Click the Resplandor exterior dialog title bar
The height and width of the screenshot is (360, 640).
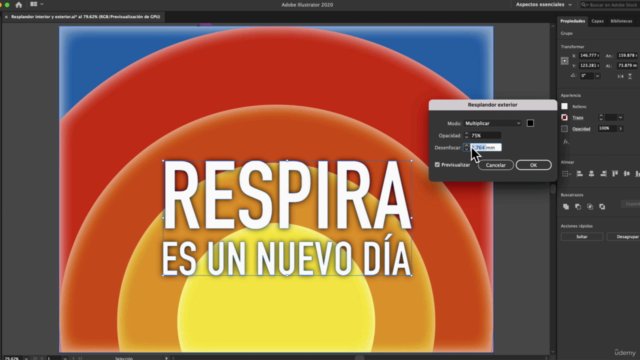click(x=493, y=105)
